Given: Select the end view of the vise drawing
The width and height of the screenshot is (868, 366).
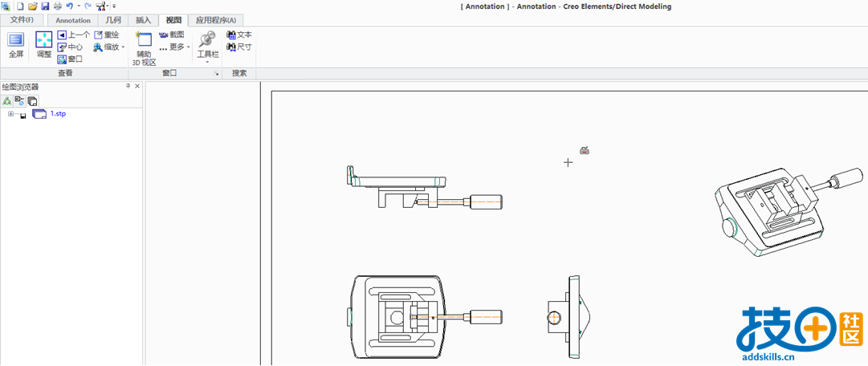Looking at the screenshot, I should [569, 318].
